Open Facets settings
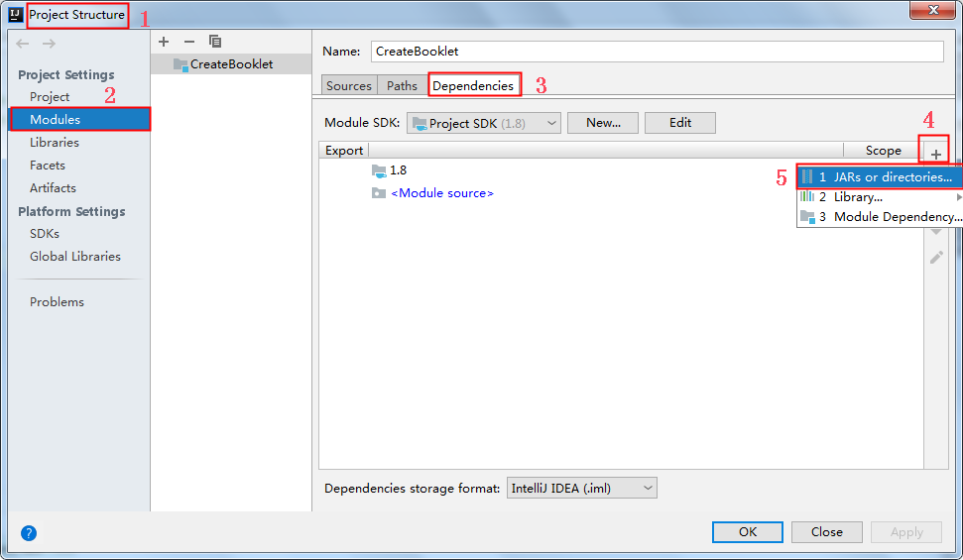Image resolution: width=963 pixels, height=560 pixels. click(48, 166)
